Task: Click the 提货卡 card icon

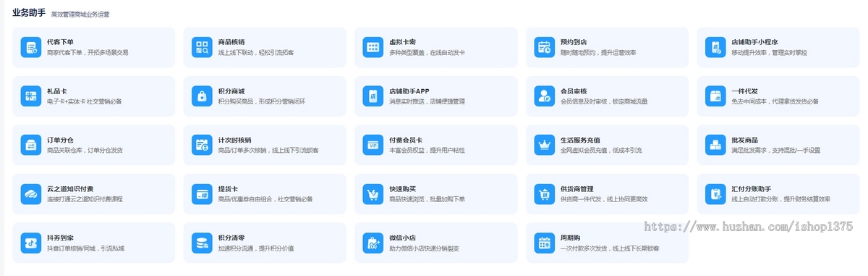Action: (202, 193)
